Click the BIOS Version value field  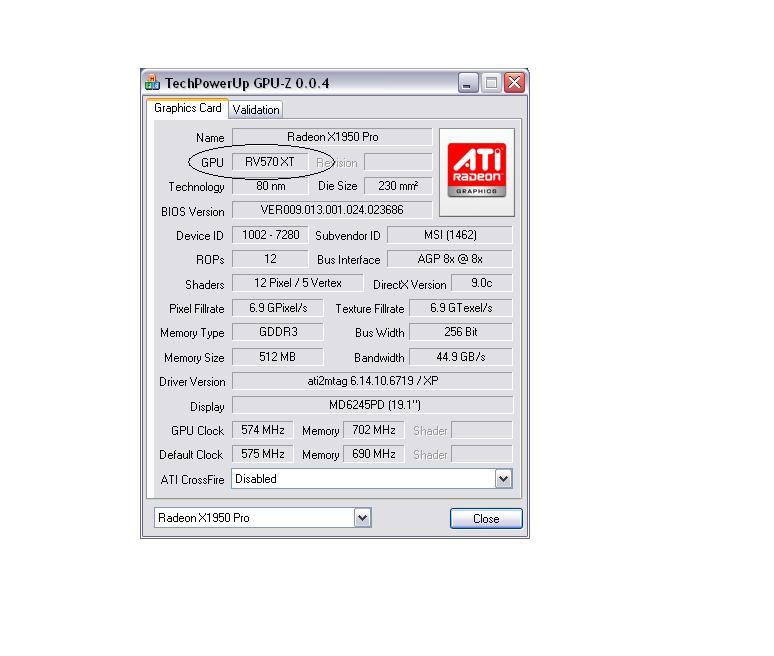click(332, 210)
